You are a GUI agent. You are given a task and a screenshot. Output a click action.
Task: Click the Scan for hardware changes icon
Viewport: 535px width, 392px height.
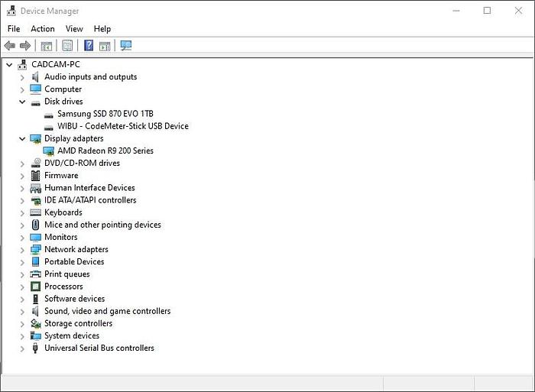(126, 46)
